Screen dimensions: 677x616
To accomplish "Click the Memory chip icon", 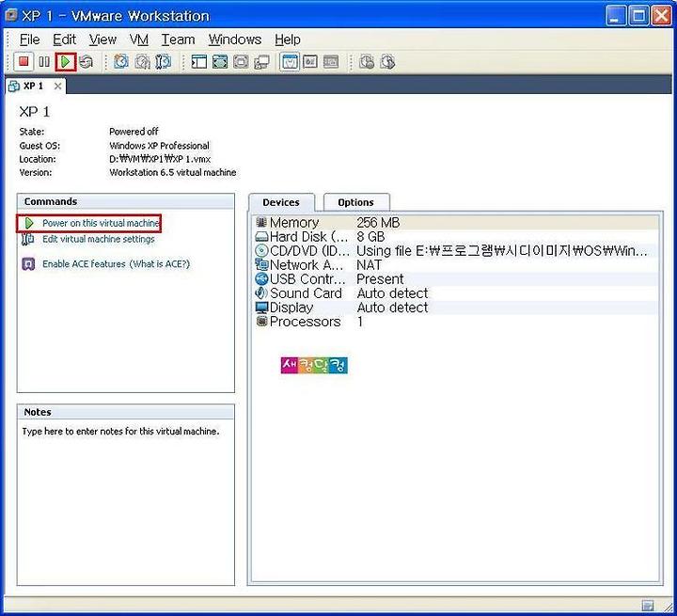I will tap(261, 222).
